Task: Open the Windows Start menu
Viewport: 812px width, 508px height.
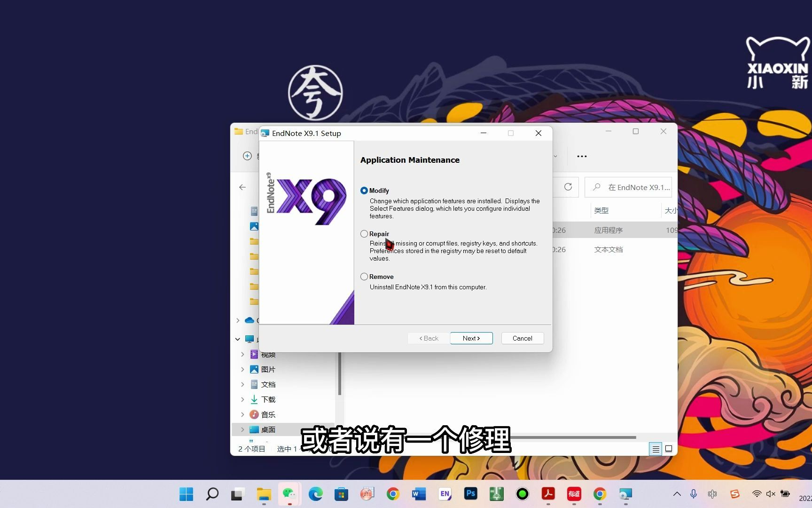Action: pos(186,494)
